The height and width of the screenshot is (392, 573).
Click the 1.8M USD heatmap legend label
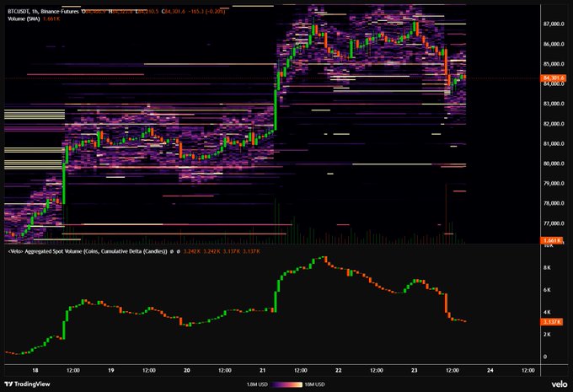coord(257,384)
